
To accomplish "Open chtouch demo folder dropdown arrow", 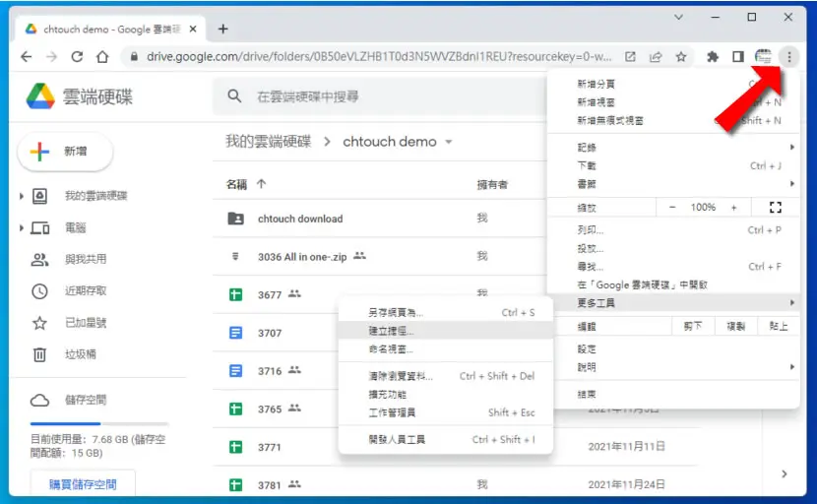I will (x=449, y=142).
